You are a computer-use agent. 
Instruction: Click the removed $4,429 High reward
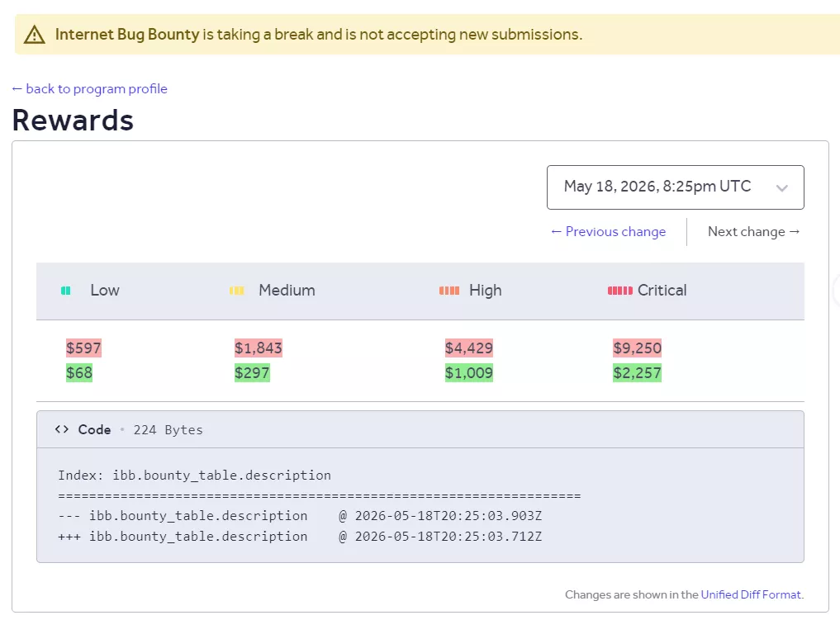pyautogui.click(x=469, y=348)
